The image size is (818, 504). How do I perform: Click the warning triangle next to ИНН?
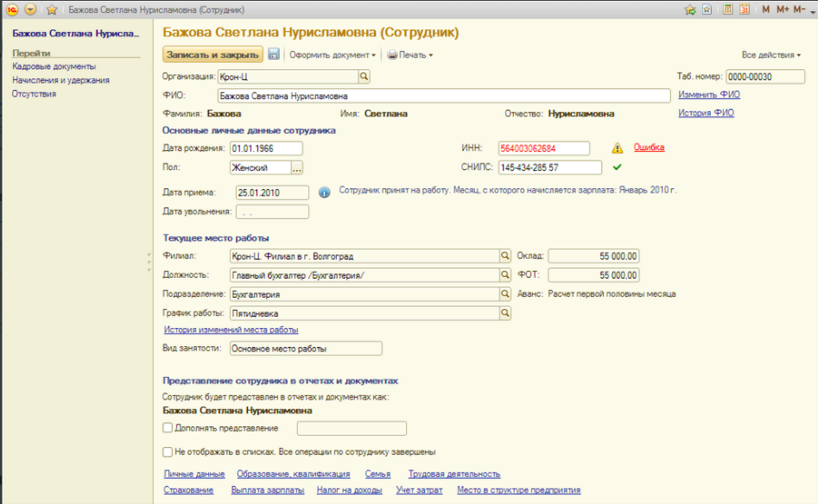pos(616,148)
